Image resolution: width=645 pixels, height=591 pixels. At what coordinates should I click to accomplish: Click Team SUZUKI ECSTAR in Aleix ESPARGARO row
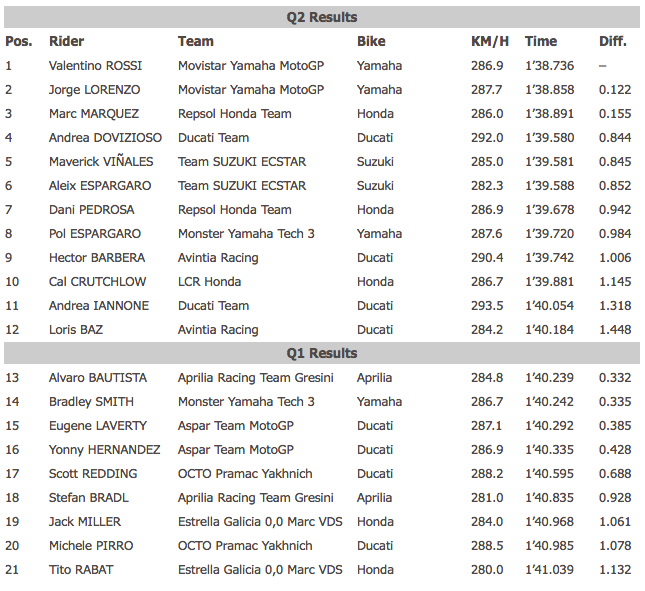pyautogui.click(x=242, y=185)
